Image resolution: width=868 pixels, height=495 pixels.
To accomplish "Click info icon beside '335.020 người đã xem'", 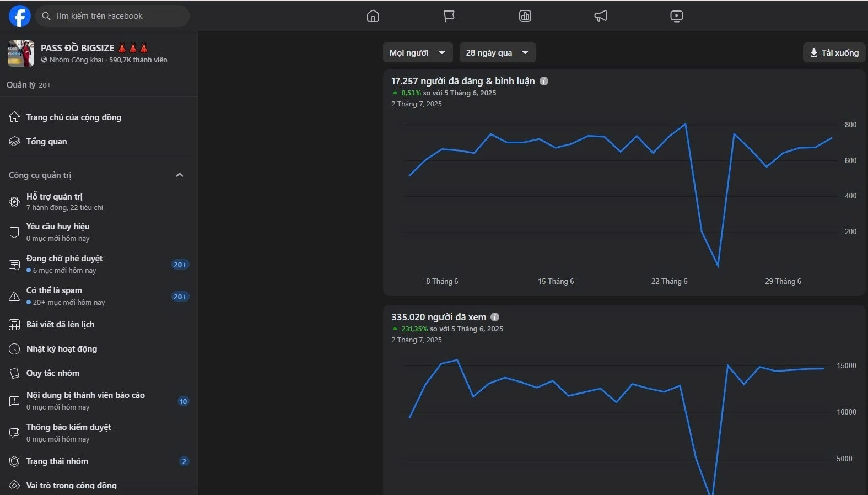I will point(495,317).
